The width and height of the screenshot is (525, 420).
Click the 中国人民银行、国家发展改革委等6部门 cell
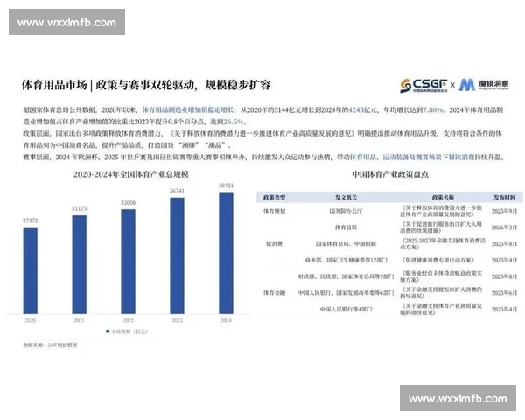tap(346, 293)
